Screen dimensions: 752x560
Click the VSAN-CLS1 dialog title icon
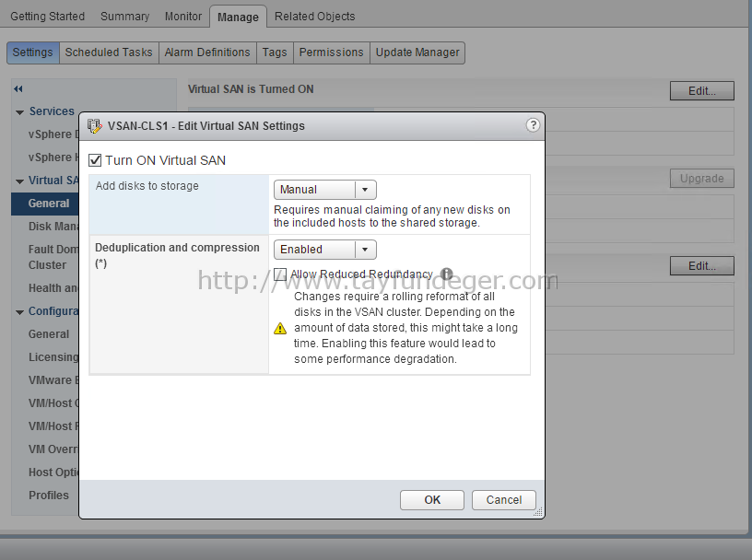pos(95,126)
